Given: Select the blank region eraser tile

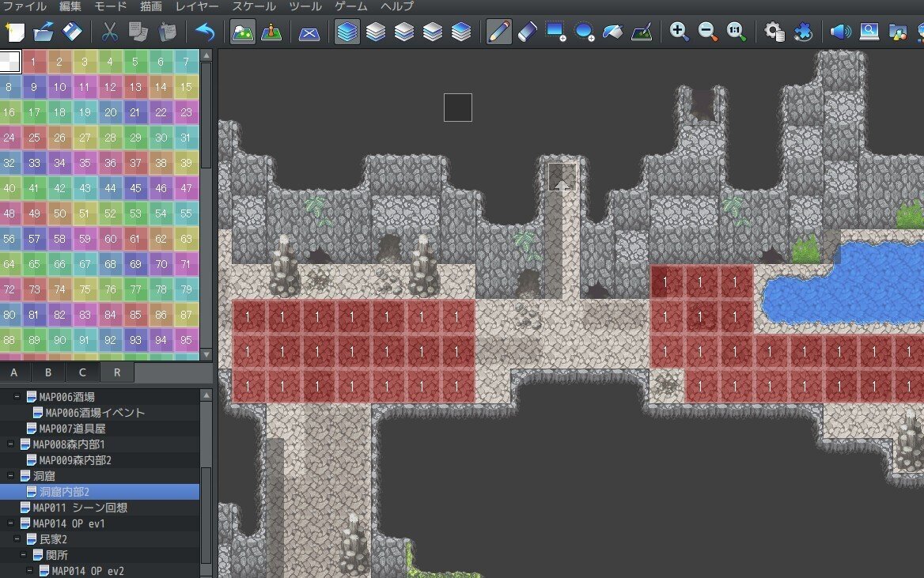Looking at the screenshot, I should coord(9,62).
